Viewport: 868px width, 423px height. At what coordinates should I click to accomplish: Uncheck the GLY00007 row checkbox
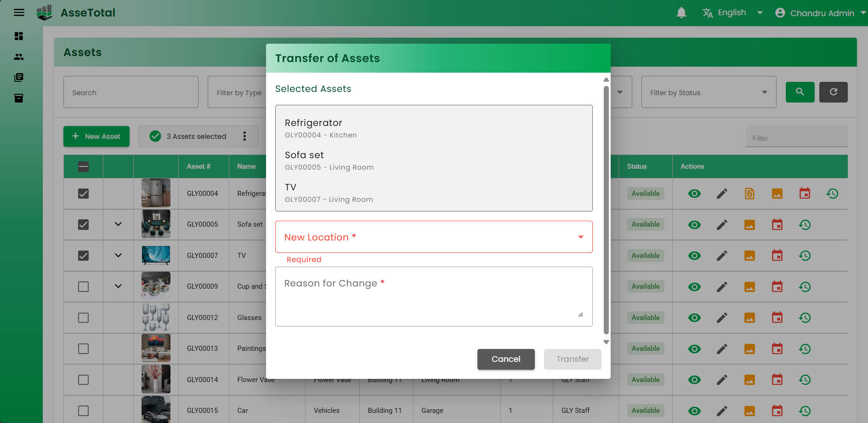click(83, 255)
